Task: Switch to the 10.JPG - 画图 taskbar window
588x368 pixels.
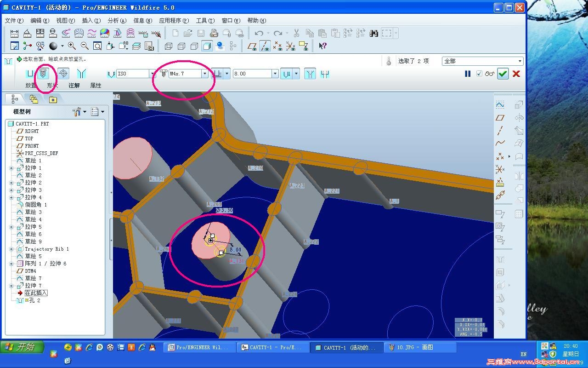Action: [419, 347]
